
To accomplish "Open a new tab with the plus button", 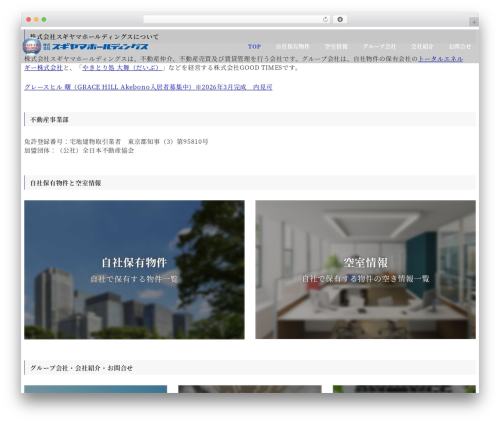I will (474, 22).
